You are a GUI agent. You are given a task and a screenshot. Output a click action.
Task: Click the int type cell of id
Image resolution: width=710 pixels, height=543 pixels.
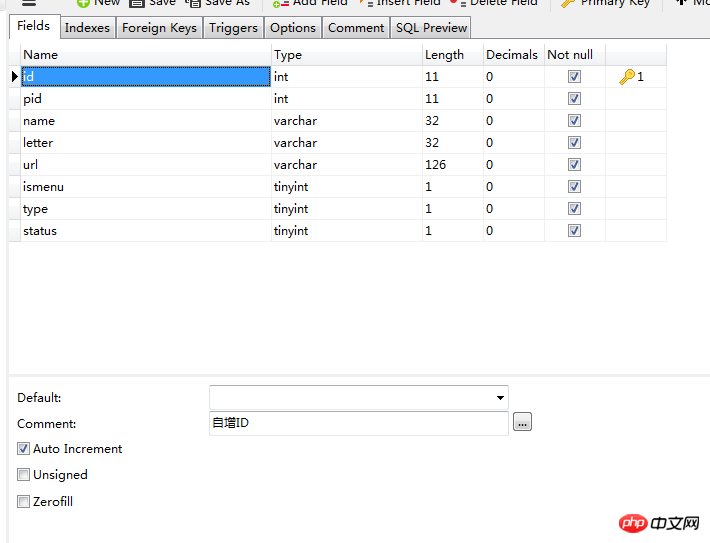pos(347,77)
